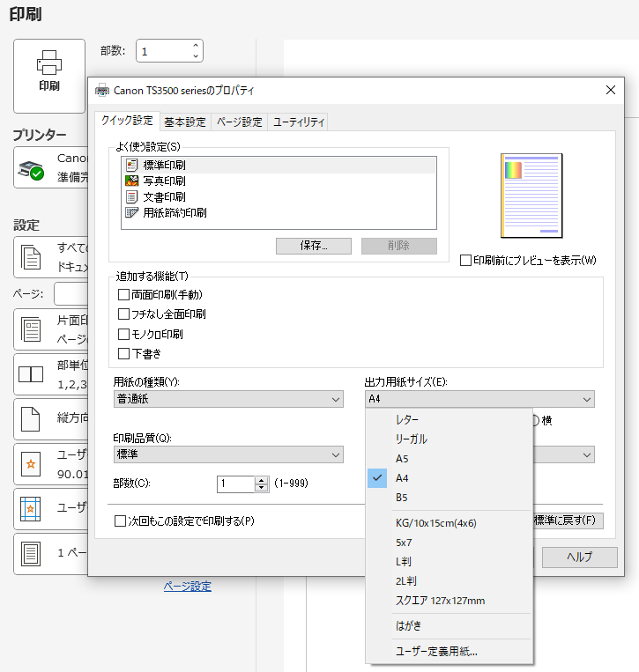The image size is (639, 672).
Task: Choose リーガル from the paper size list
Action: tap(450, 439)
